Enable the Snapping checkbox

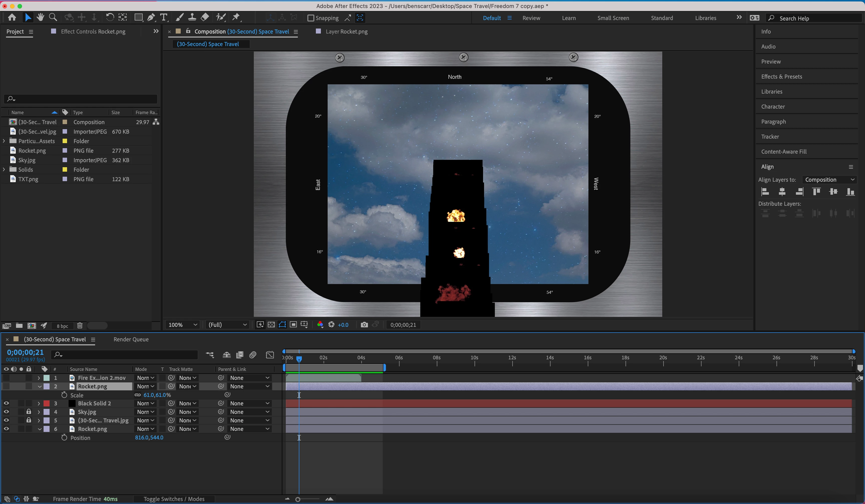coord(311,18)
